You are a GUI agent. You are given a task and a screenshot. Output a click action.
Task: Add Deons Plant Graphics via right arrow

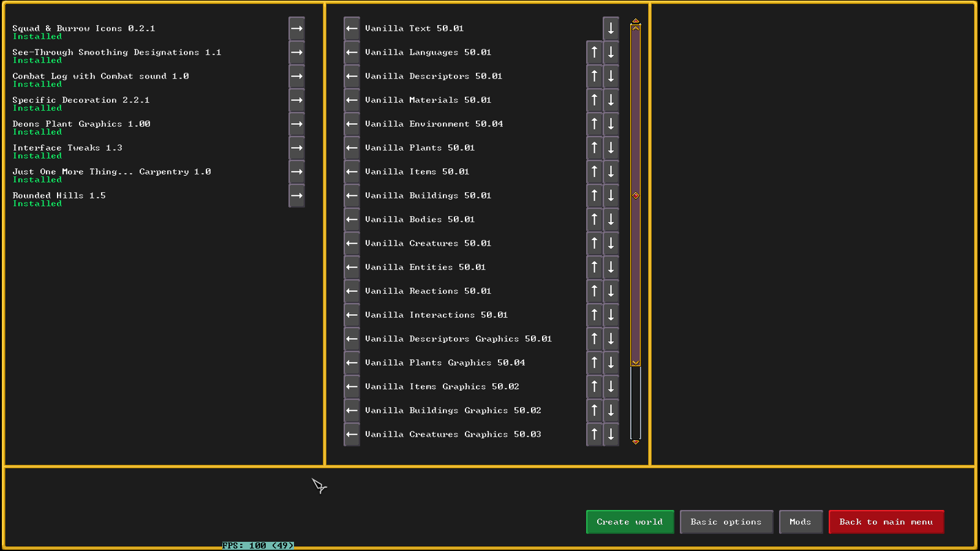pyautogui.click(x=296, y=124)
